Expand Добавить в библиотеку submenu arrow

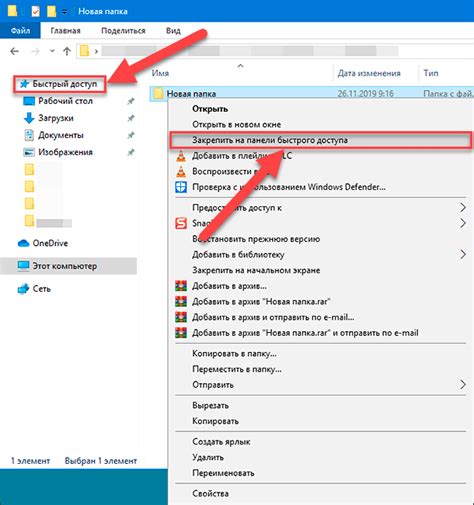[x=463, y=255]
